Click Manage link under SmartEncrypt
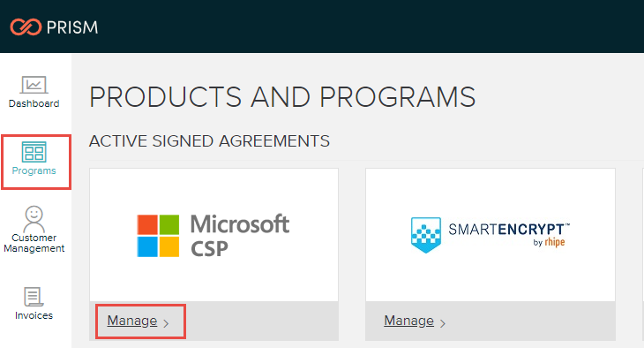Screen dimensions: 644x348 tap(408, 321)
